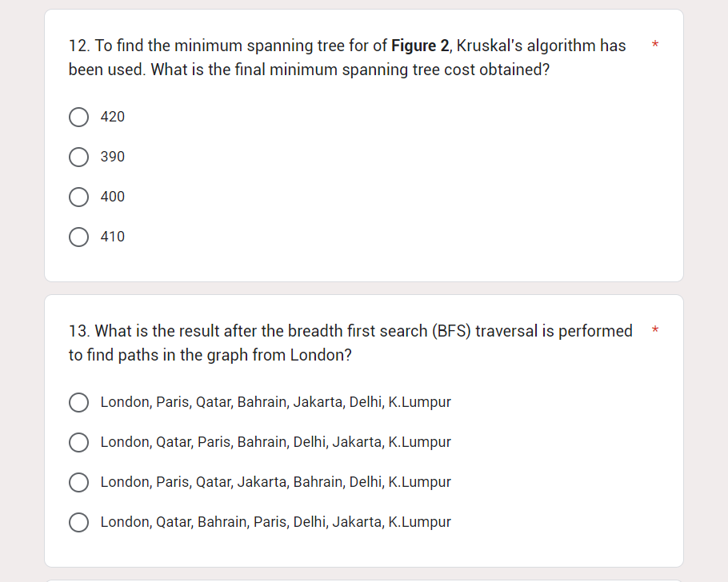Image resolution: width=728 pixels, height=582 pixels.
Task: Select the first BFS traversal option
Action: (x=78, y=402)
